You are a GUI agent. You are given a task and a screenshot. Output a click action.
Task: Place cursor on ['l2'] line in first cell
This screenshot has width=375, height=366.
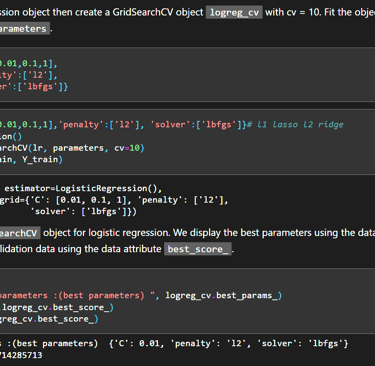click(x=29, y=75)
